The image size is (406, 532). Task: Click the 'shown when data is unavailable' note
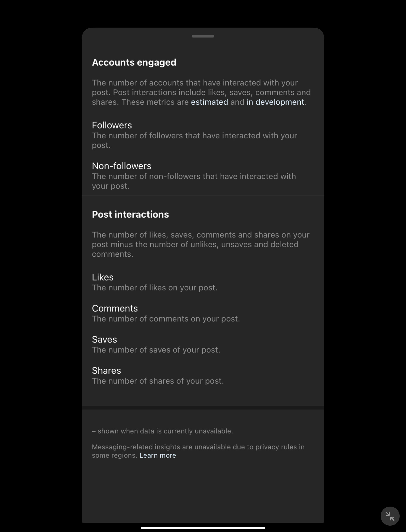click(162, 431)
